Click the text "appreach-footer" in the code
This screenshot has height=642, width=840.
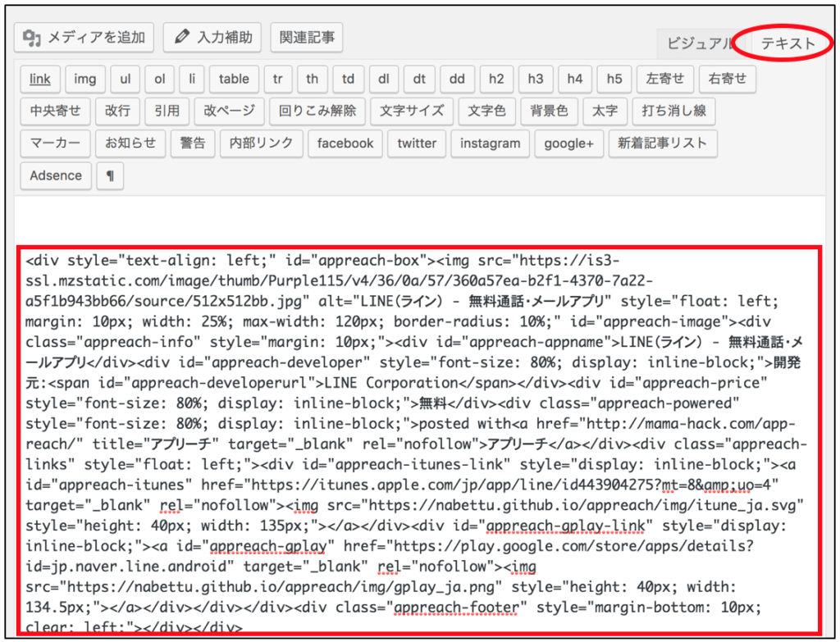[456, 608]
